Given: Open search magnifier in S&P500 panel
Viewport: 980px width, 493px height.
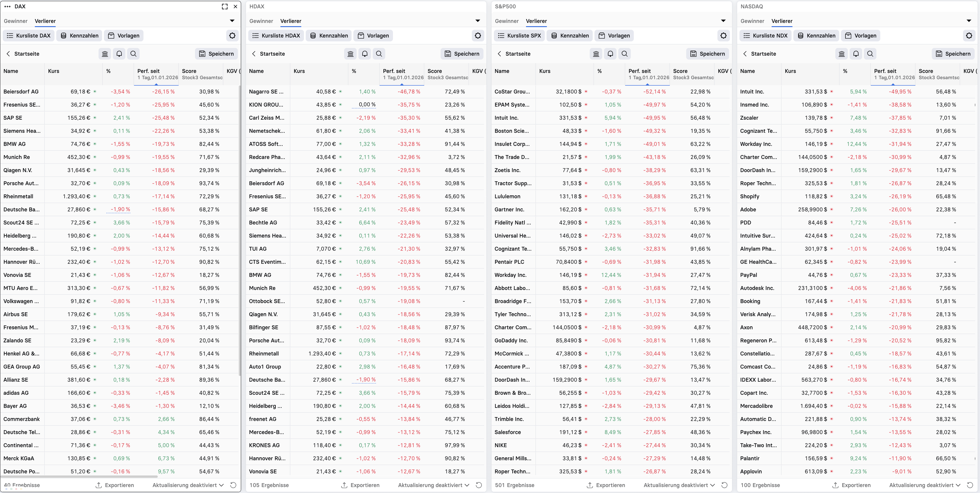Looking at the screenshot, I should click(625, 54).
